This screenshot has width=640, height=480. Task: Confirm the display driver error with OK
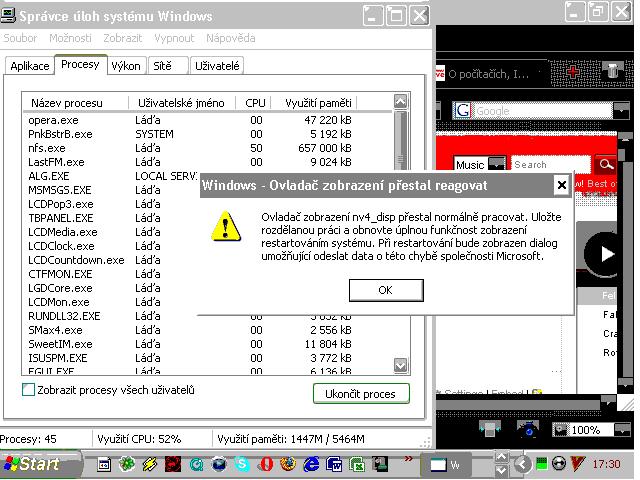pyautogui.click(x=386, y=290)
